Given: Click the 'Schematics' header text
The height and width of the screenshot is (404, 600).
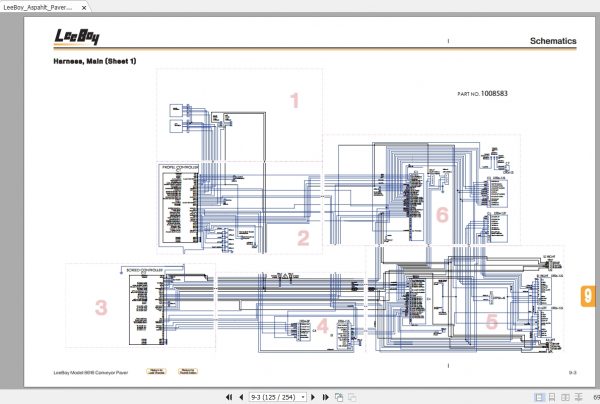Looking at the screenshot, I should (553, 41).
